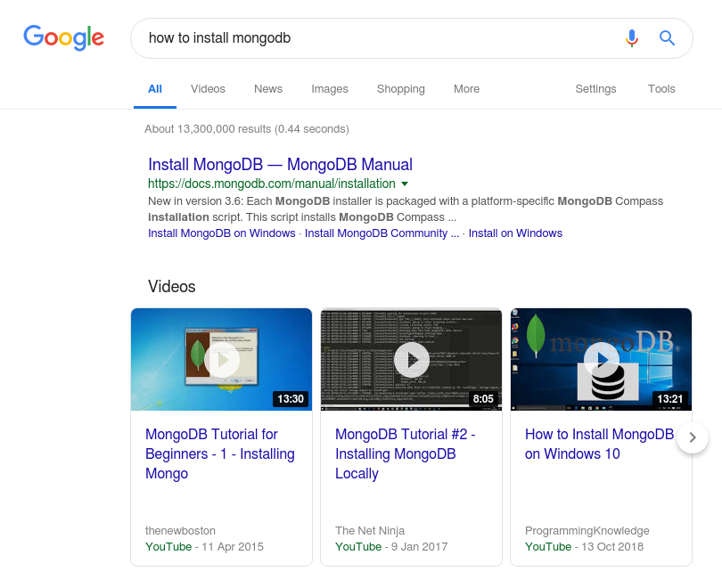Show more videos with carousel arrow
The width and height of the screenshot is (722, 588).
click(x=693, y=437)
